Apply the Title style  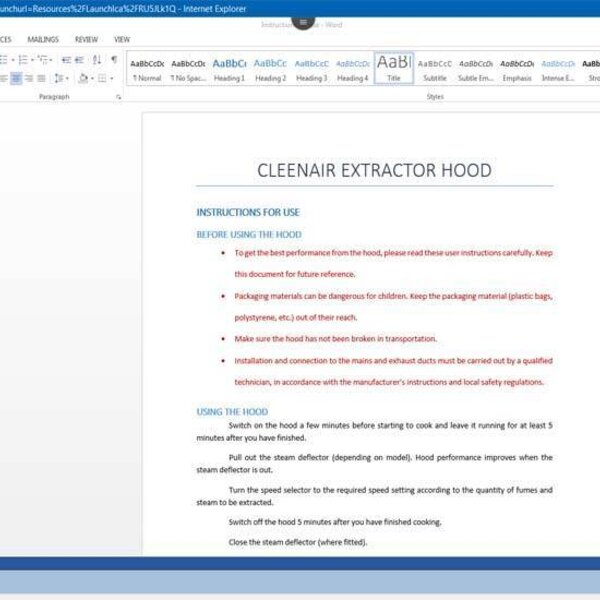tap(394, 68)
